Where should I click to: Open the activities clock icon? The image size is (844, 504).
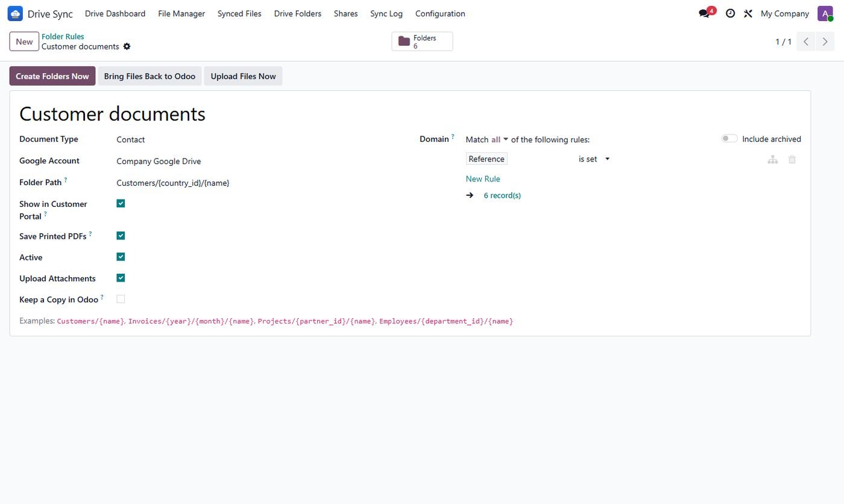[x=730, y=13]
